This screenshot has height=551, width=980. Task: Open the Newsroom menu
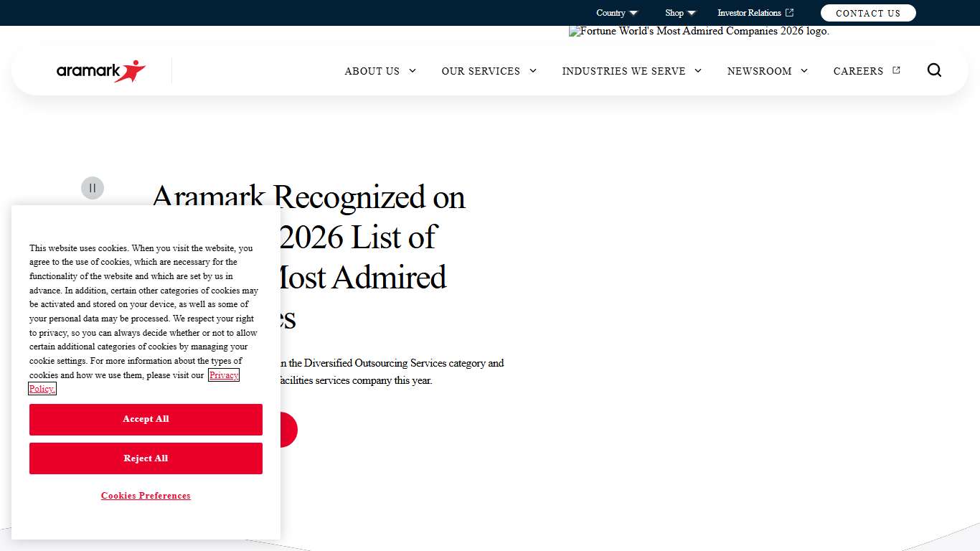tap(760, 71)
